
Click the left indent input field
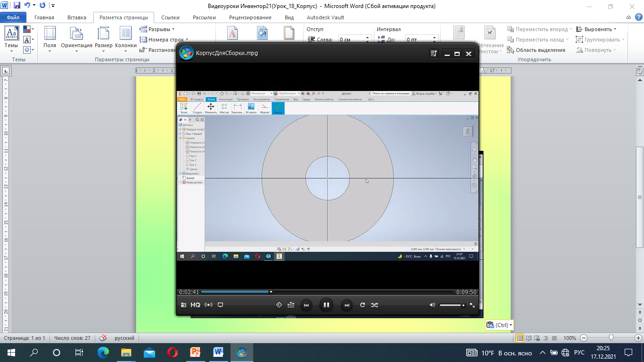pos(352,40)
